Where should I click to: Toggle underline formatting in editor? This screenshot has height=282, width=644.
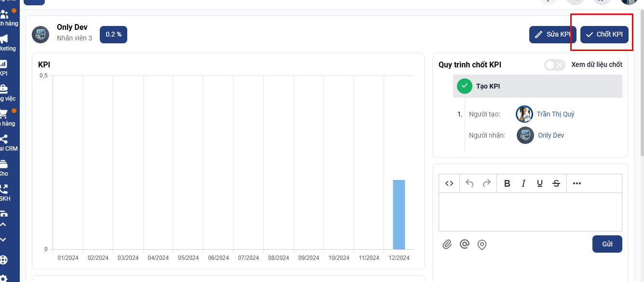tap(540, 183)
